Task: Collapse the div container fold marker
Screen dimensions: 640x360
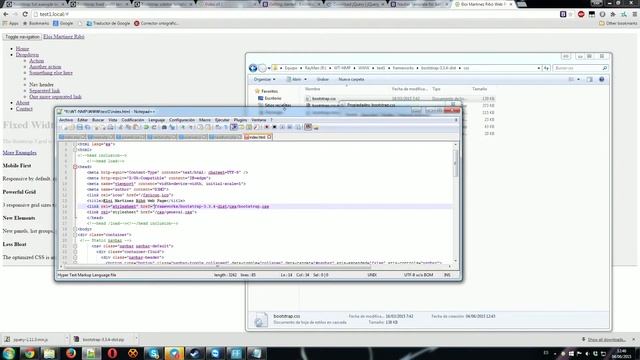Action: [x=75, y=235]
